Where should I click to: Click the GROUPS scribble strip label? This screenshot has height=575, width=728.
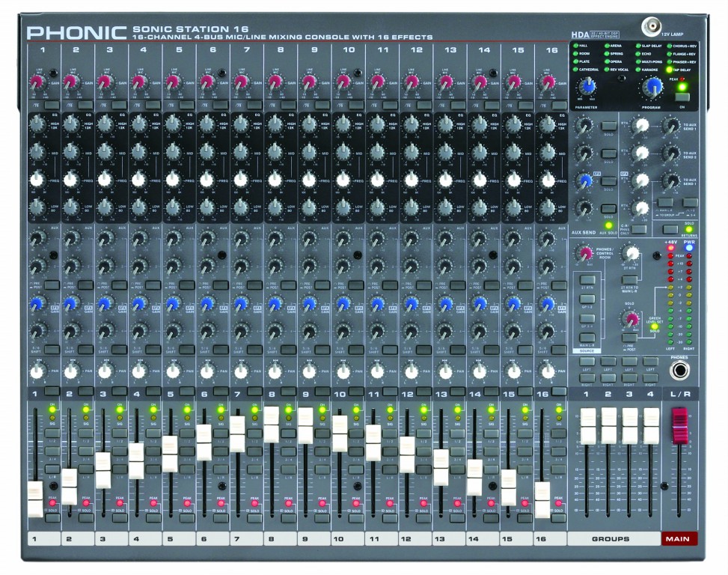pyautogui.click(x=614, y=539)
